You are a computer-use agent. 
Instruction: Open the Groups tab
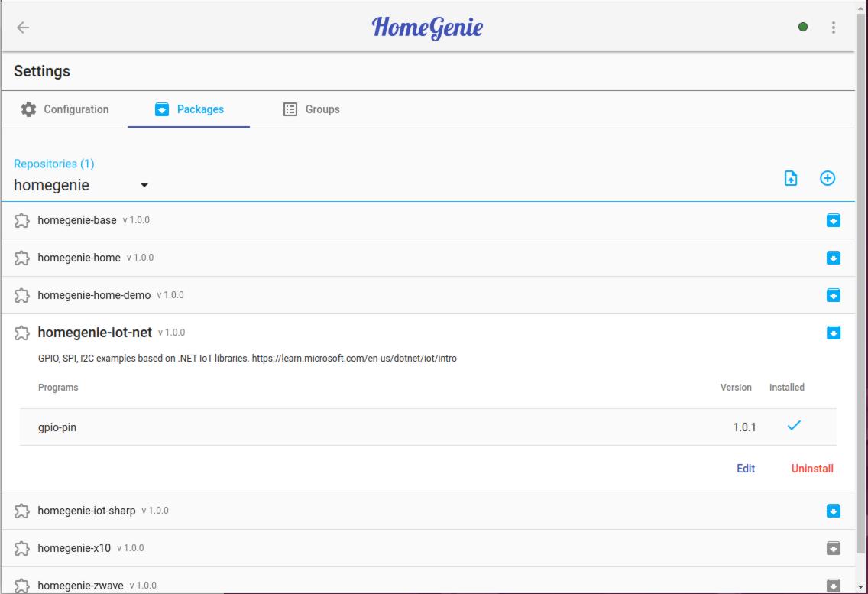pyautogui.click(x=311, y=109)
